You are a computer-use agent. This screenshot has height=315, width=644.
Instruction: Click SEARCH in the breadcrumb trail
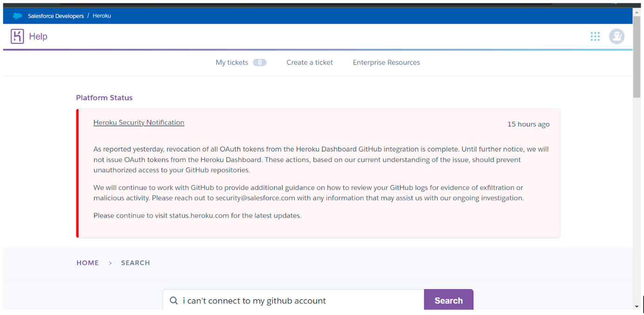tap(135, 262)
